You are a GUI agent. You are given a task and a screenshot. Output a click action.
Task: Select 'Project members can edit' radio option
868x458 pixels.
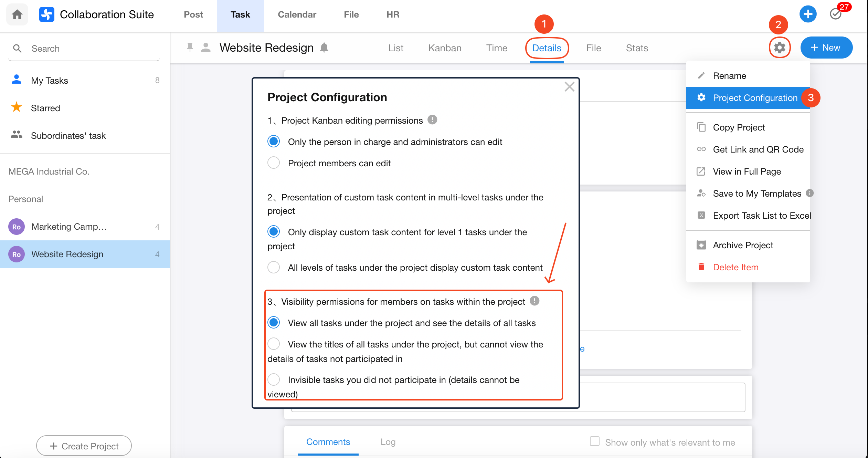click(274, 163)
